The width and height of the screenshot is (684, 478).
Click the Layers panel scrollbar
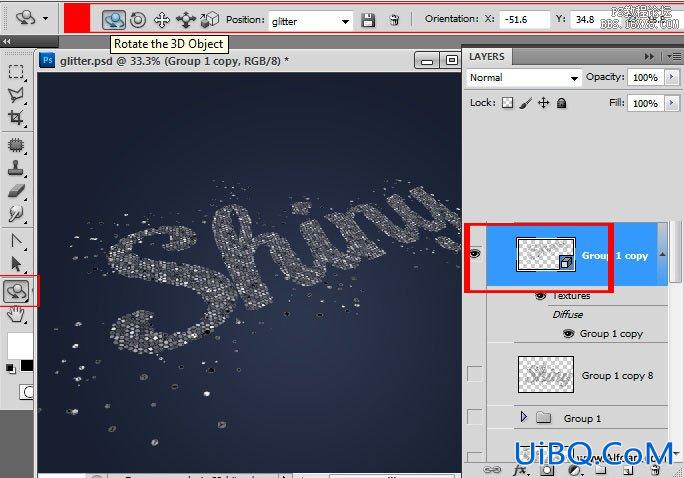coord(675,251)
